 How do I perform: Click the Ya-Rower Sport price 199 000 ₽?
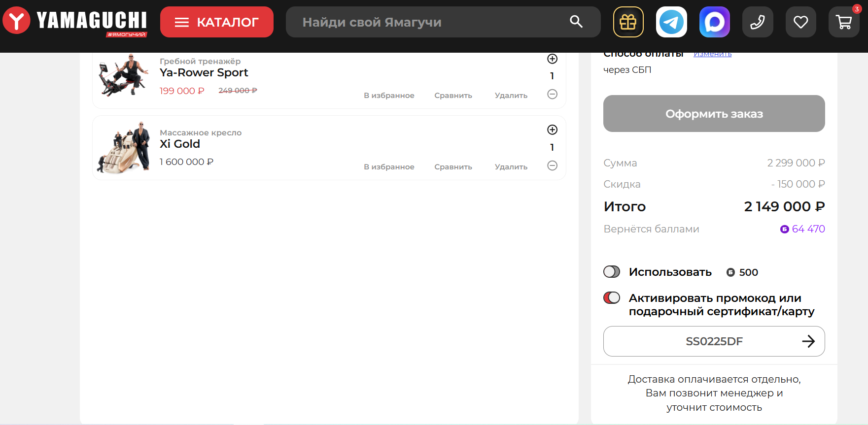pyautogui.click(x=182, y=91)
